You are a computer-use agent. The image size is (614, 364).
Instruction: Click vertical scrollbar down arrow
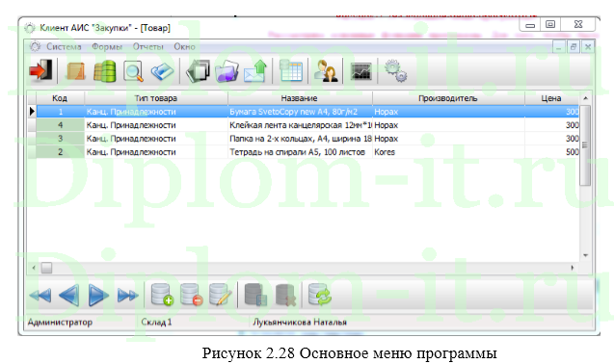coord(585,255)
